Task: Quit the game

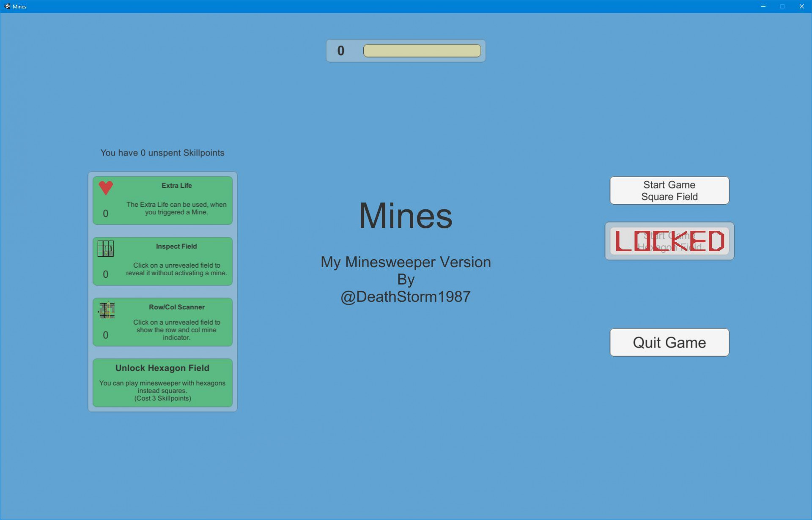Action: (x=669, y=342)
